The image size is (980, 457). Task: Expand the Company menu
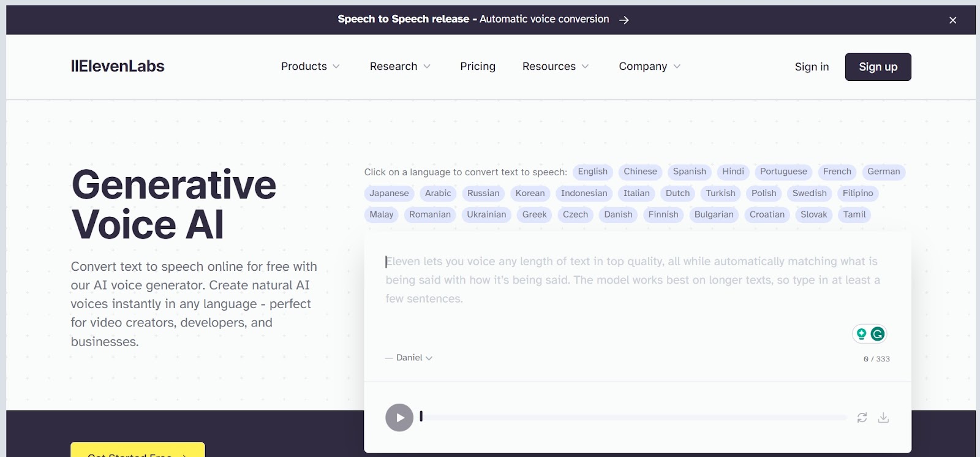click(x=649, y=66)
